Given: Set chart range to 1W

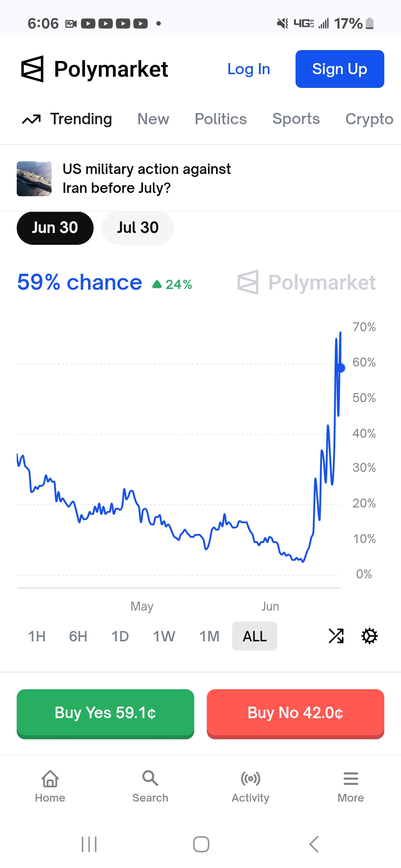Looking at the screenshot, I should 164,636.
